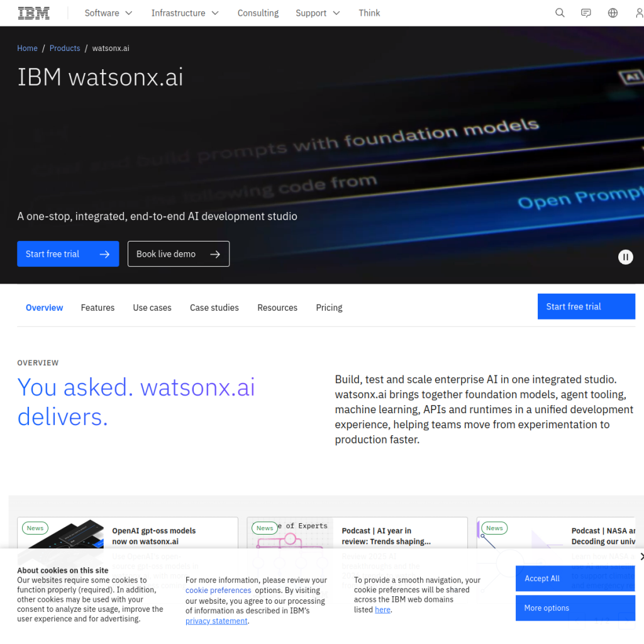Expand the Support menu dropdown
Viewport: 644px width, 644px height.
click(318, 13)
